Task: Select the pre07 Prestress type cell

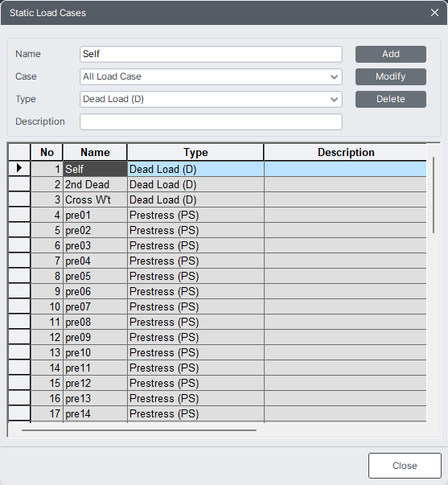Action: pyautogui.click(x=195, y=306)
